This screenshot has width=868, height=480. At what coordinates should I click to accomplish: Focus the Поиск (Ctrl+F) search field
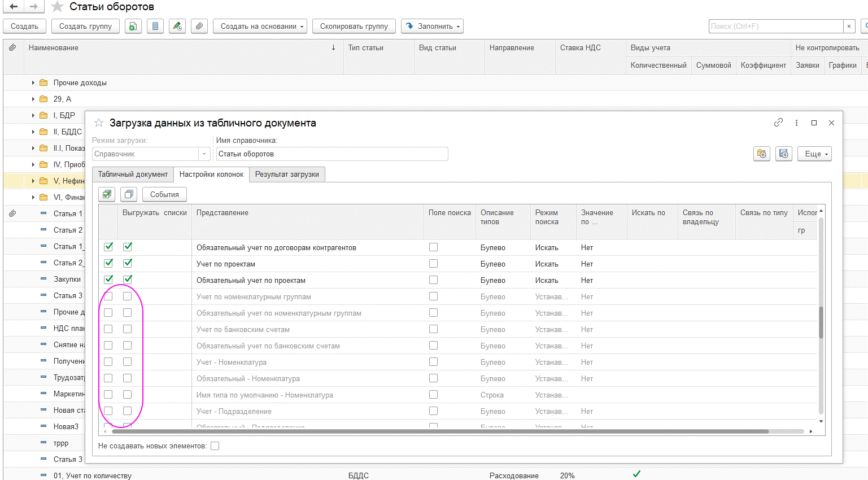[776, 26]
